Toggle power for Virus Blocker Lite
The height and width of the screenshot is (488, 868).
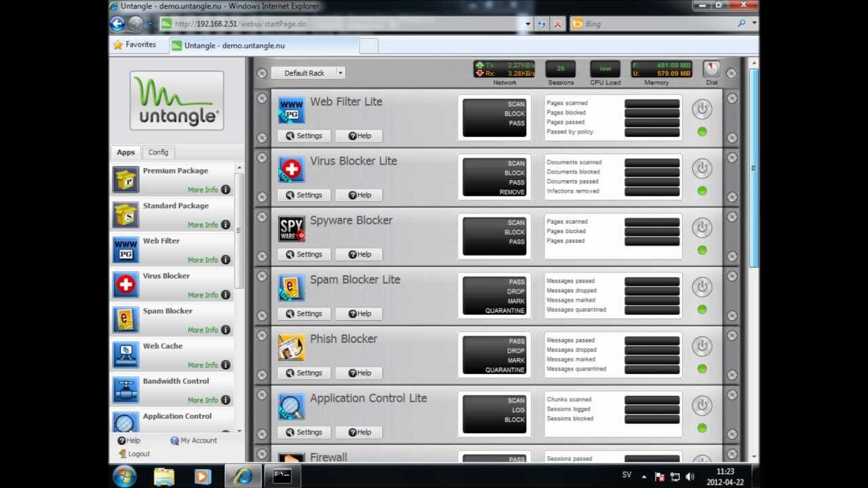[702, 168]
